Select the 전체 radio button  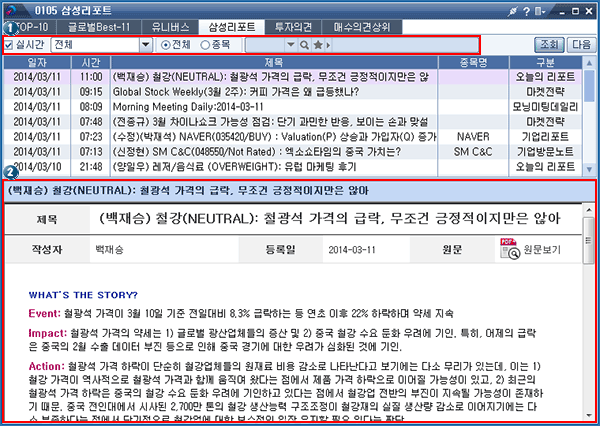point(166,46)
